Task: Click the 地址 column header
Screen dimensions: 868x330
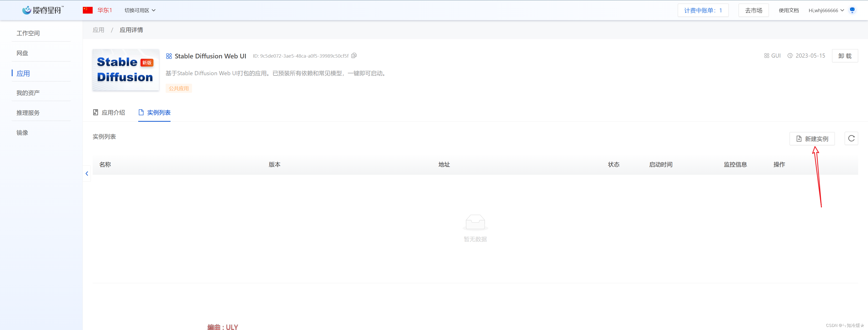Action: (x=444, y=164)
